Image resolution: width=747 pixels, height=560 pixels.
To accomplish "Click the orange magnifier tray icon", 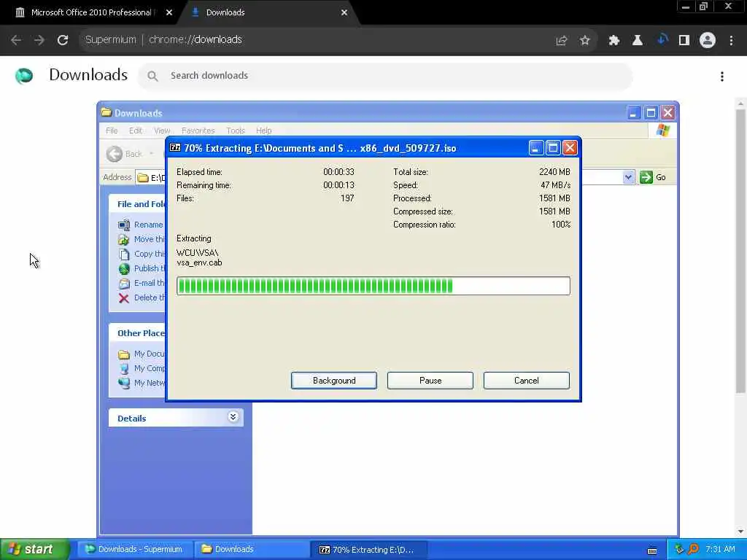I will (x=693, y=550).
